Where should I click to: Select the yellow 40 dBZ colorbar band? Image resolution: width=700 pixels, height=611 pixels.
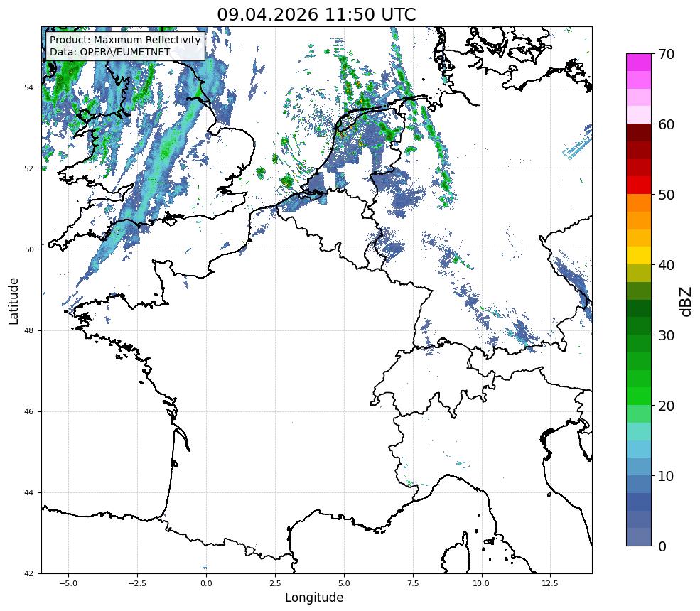coord(639,256)
